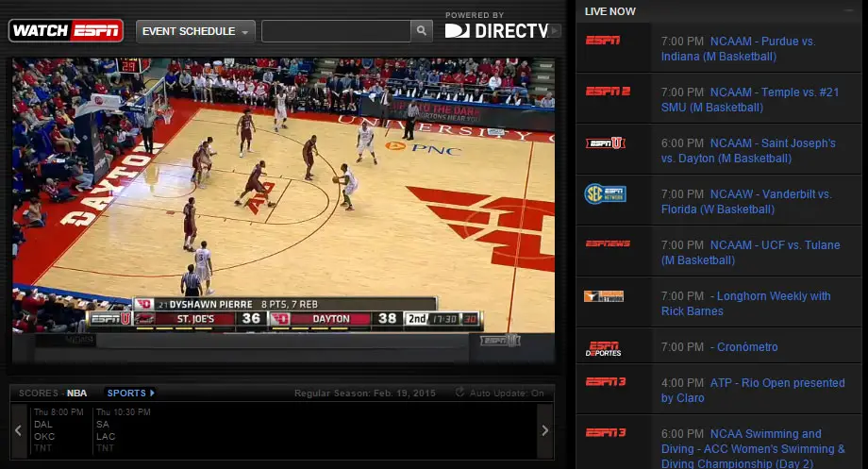Select the ESPN2 channel logo
This screenshot has height=469, width=868.
click(608, 92)
